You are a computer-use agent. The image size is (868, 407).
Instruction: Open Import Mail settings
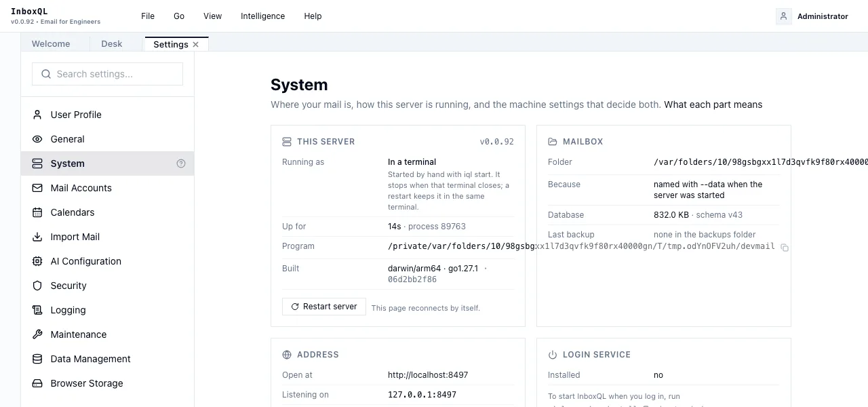tap(107, 237)
